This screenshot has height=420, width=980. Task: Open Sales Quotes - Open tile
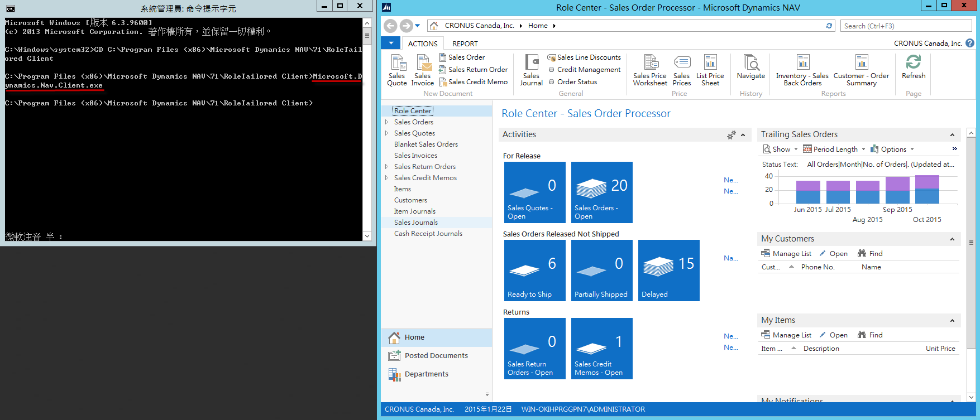535,192
